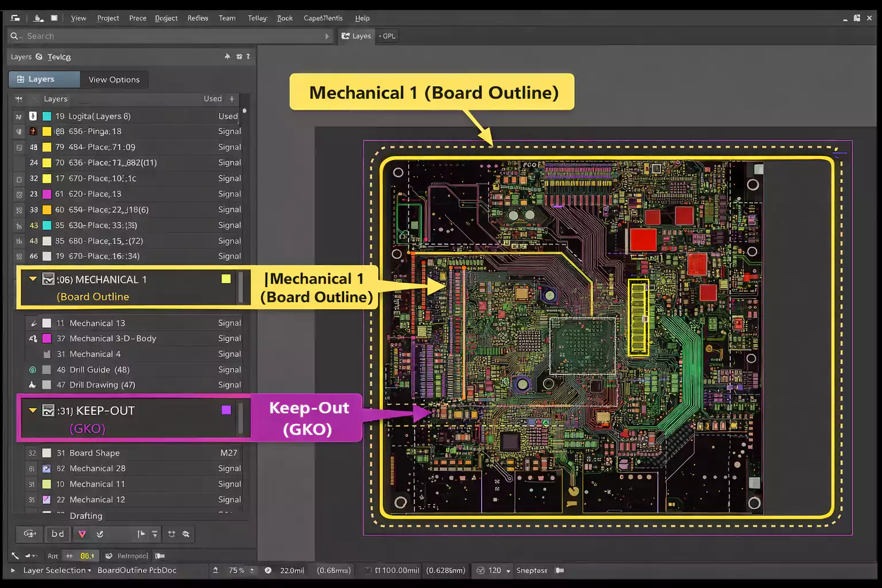Open the Project menu
The width and height of the screenshot is (882, 588).
(108, 18)
